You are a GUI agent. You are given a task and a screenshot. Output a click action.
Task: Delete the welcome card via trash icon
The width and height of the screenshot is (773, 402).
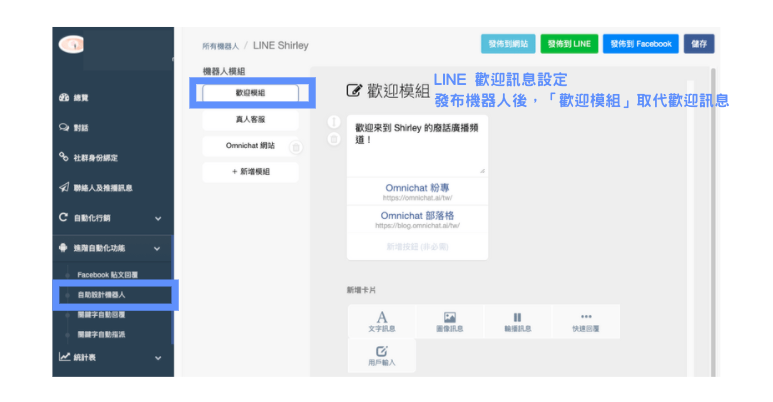(334, 139)
